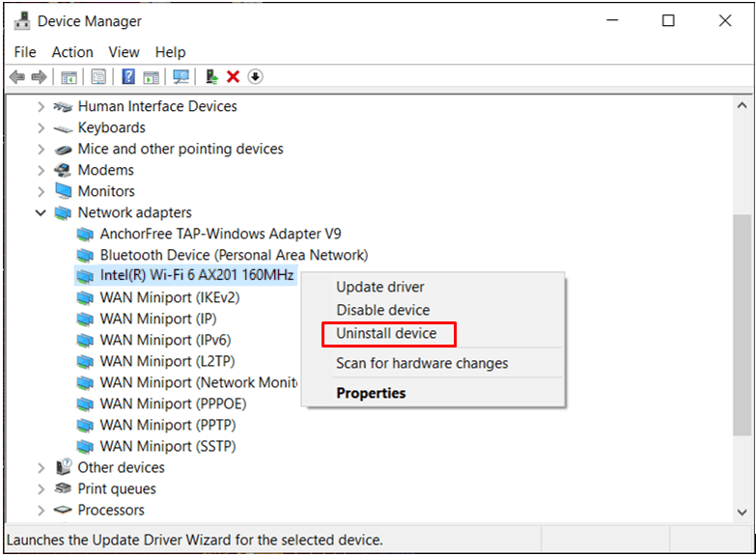The image size is (756, 556).
Task: Click the scrollbar up arrow
Action: pyautogui.click(x=742, y=105)
